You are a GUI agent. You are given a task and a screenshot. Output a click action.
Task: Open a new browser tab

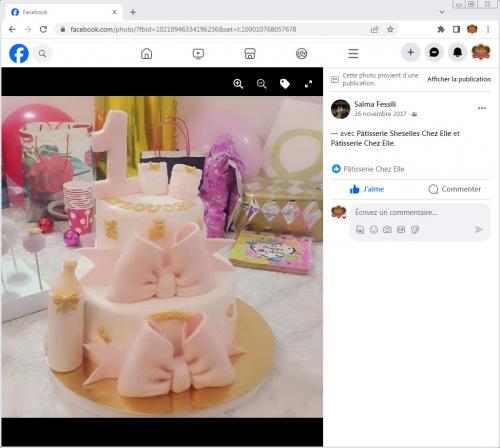pos(133,12)
